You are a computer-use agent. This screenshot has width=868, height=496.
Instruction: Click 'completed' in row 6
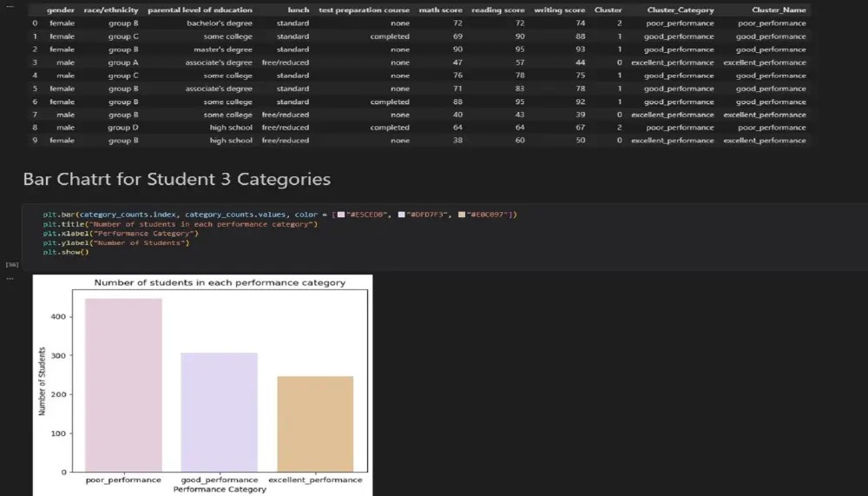[x=390, y=102]
